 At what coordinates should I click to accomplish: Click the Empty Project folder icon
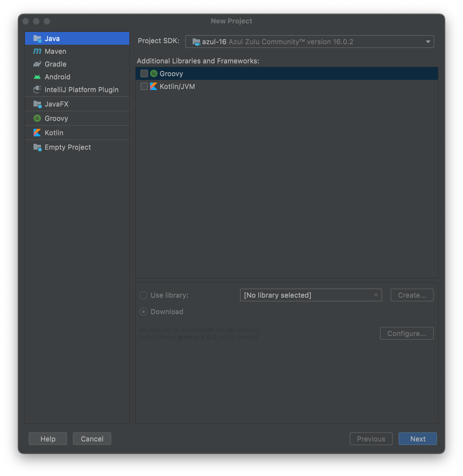coord(37,147)
